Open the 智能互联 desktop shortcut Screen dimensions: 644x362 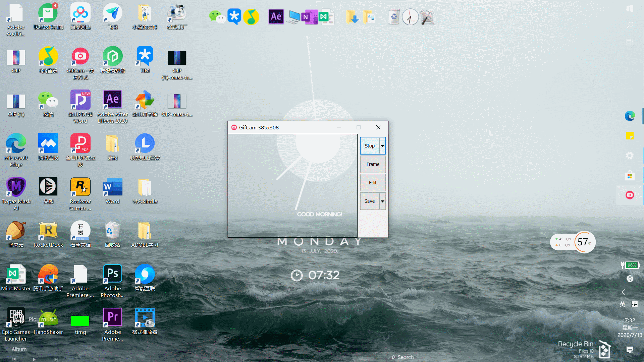[145, 278]
